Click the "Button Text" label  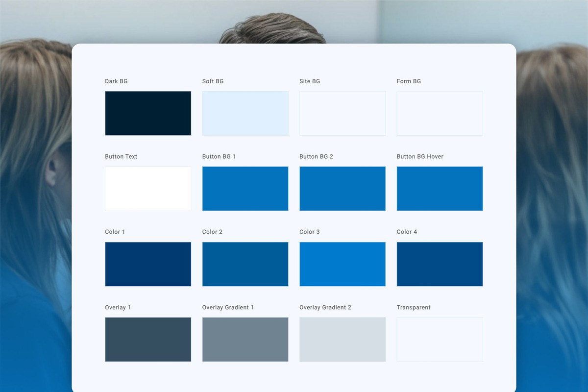121,157
